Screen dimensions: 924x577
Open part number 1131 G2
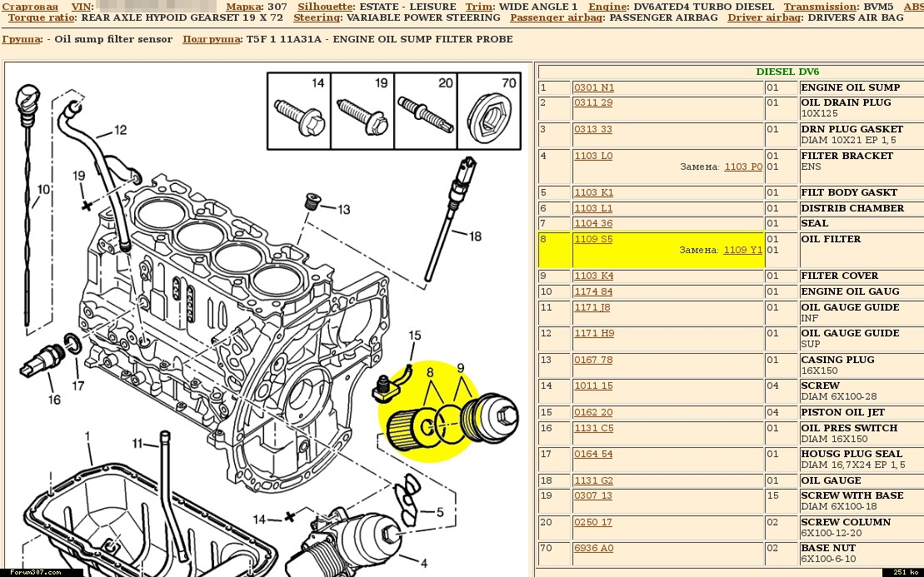(x=593, y=480)
